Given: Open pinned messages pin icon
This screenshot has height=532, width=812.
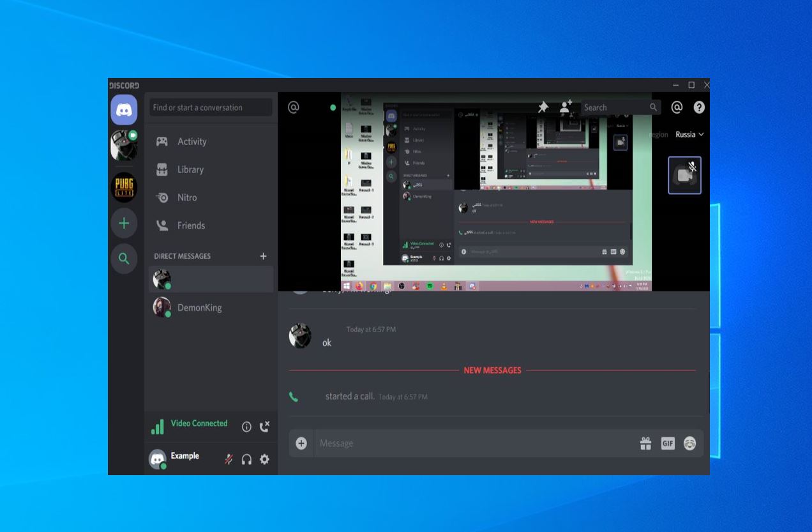Looking at the screenshot, I should (x=543, y=107).
